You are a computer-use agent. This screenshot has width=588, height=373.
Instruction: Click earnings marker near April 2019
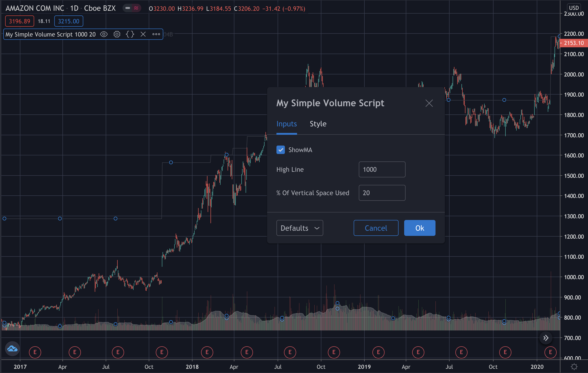418,352
